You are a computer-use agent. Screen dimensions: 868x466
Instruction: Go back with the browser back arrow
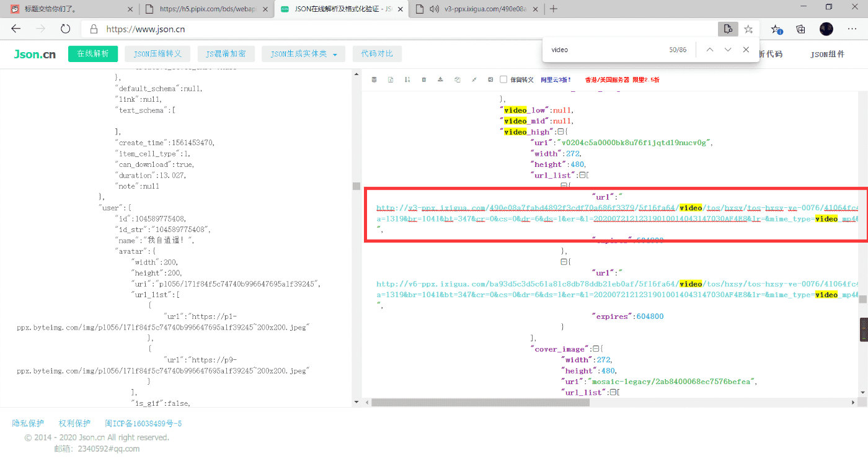[16, 29]
